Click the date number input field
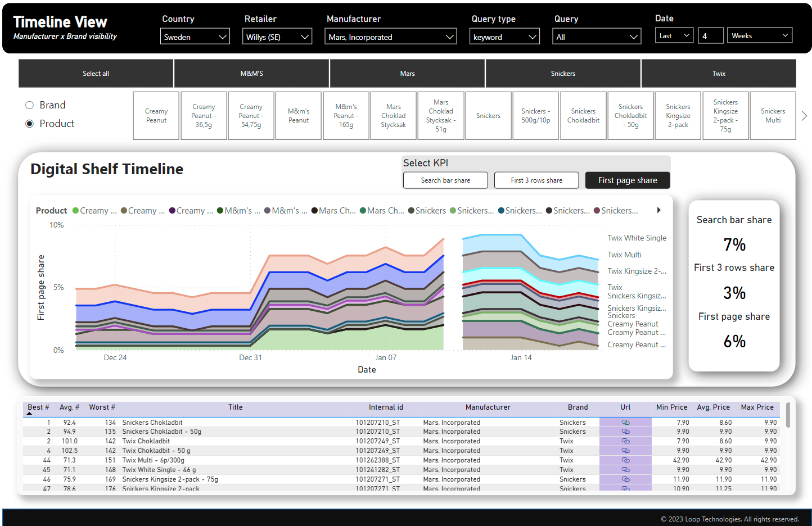This screenshot has height=526, width=812. 711,35
